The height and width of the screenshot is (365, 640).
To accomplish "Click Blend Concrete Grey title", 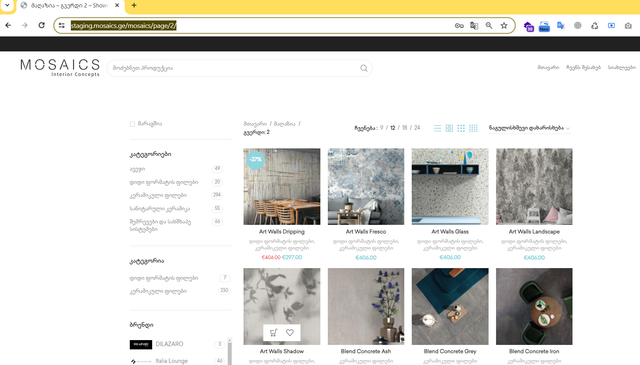I will point(450,351).
